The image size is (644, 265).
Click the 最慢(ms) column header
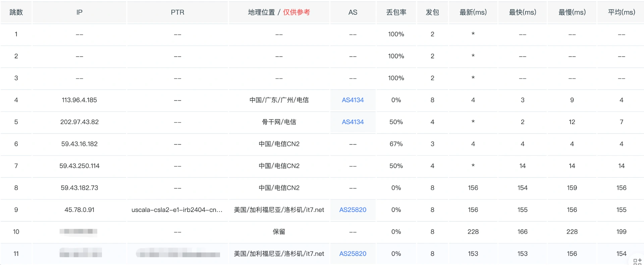[x=572, y=12]
